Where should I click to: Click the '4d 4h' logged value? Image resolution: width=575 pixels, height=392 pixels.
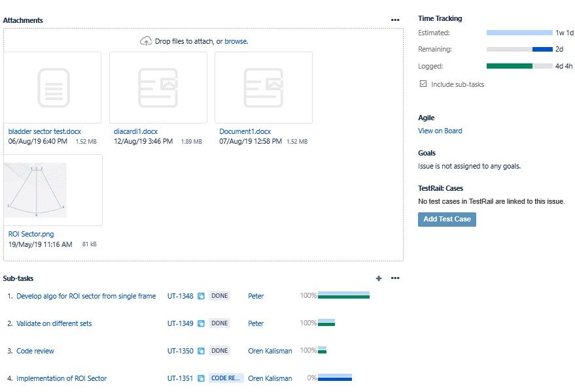click(x=564, y=66)
